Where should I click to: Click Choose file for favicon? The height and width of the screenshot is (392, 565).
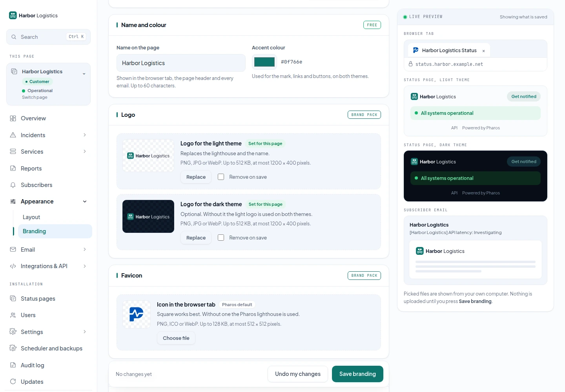pyautogui.click(x=176, y=338)
